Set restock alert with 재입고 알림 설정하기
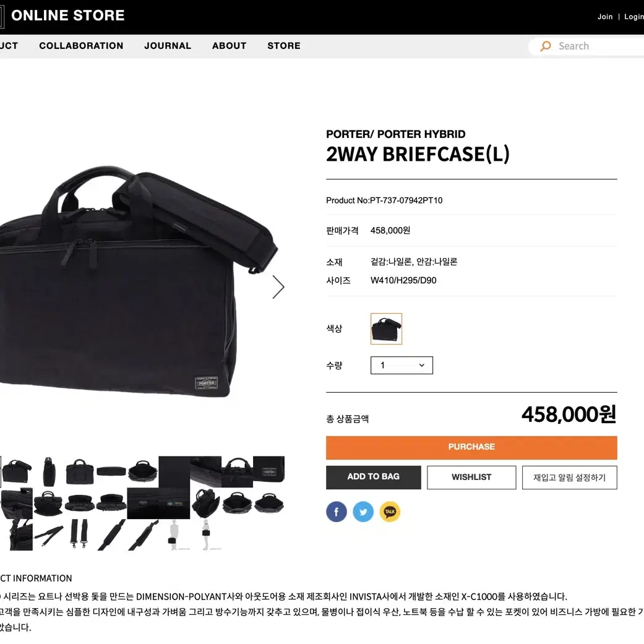This screenshot has width=644, height=644. tap(570, 477)
